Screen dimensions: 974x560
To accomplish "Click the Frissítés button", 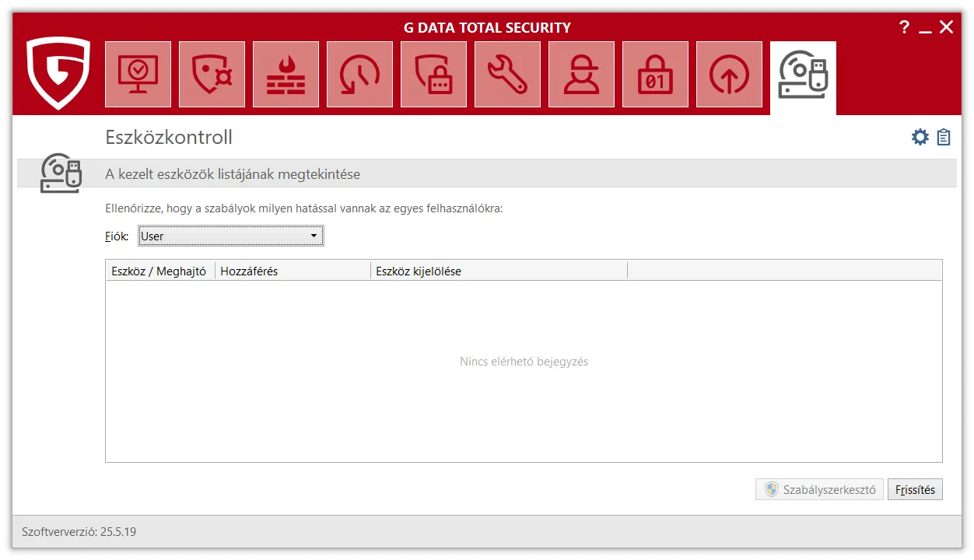I will coord(915,489).
